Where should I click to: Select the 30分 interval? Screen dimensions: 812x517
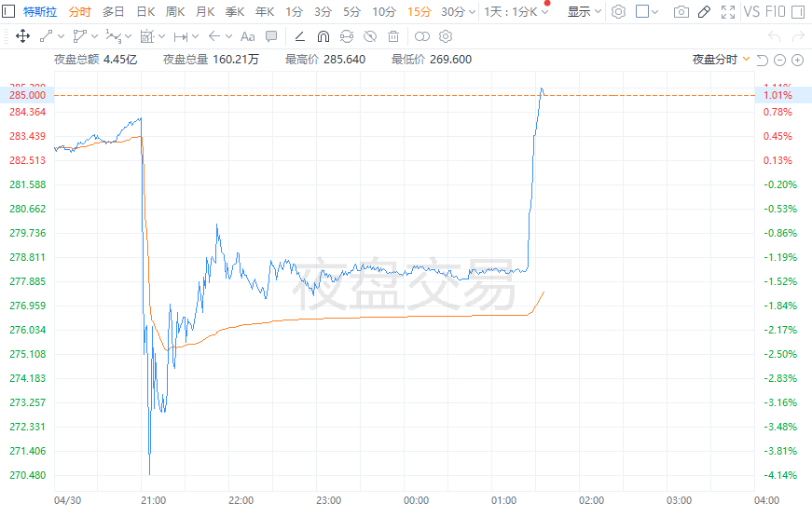click(x=453, y=11)
